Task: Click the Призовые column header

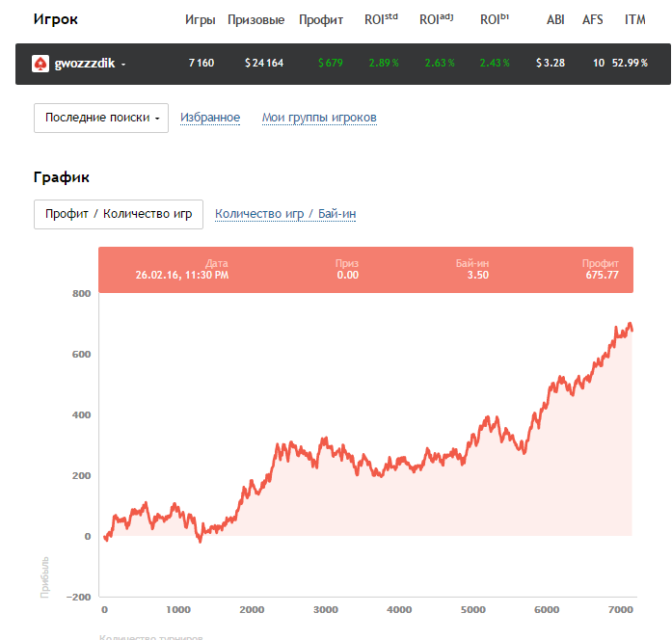Action: click(x=255, y=19)
